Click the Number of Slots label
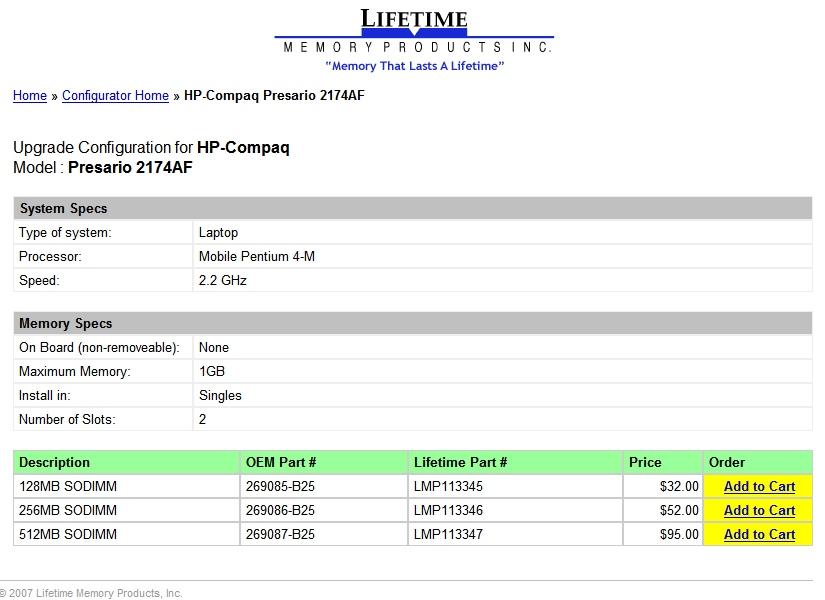This screenshot has height=600, width=825. (x=67, y=419)
